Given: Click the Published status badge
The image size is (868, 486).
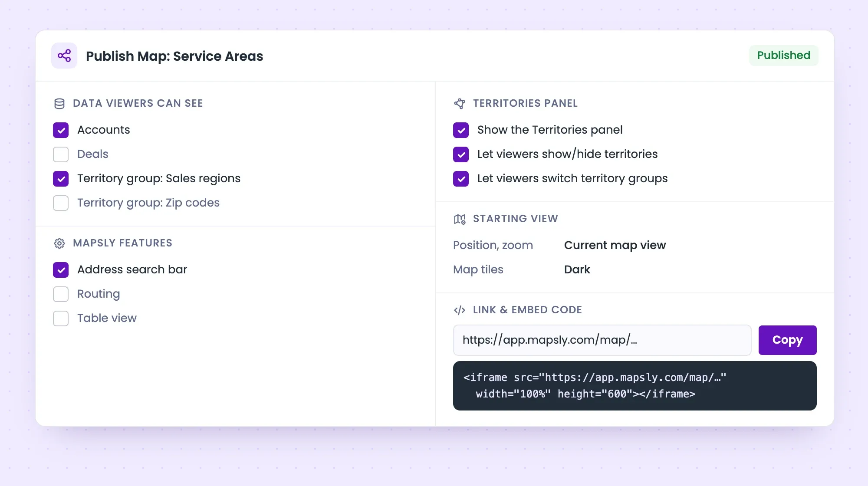Looking at the screenshot, I should [783, 56].
